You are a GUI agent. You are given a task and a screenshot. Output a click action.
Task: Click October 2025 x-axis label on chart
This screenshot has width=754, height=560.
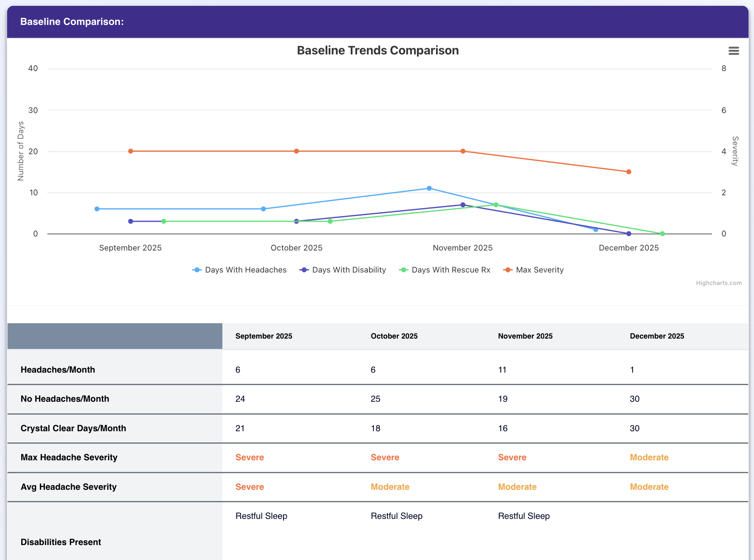click(x=296, y=248)
